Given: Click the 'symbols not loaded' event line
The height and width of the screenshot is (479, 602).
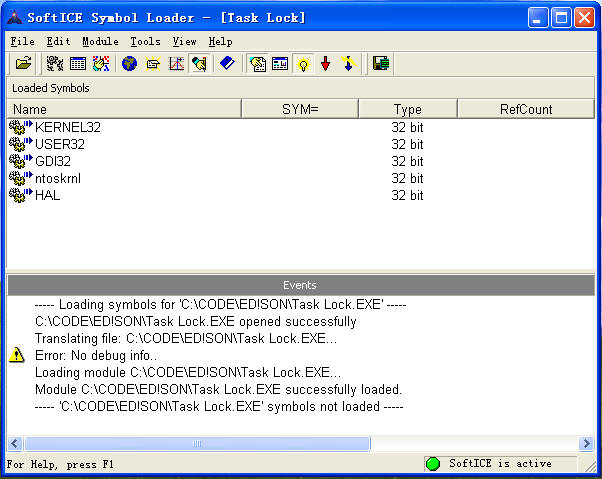Looking at the screenshot, I should click(219, 406).
